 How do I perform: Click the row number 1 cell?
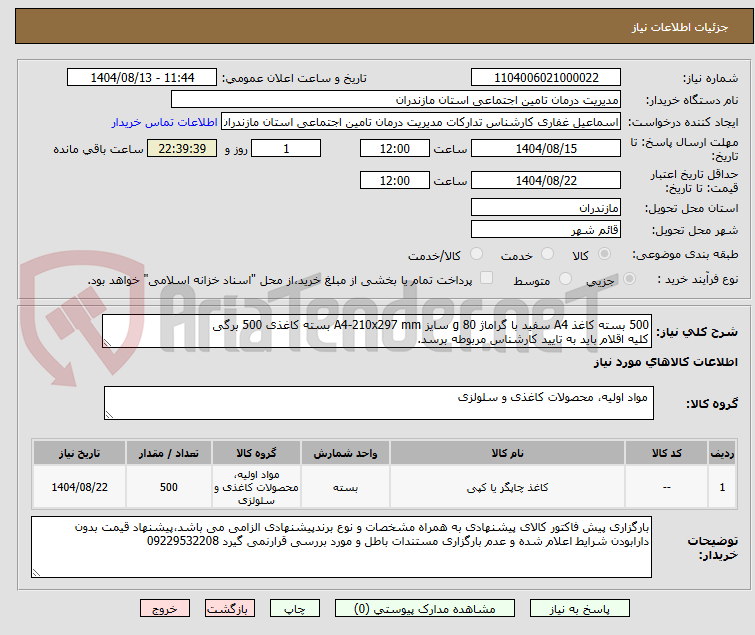point(722,487)
